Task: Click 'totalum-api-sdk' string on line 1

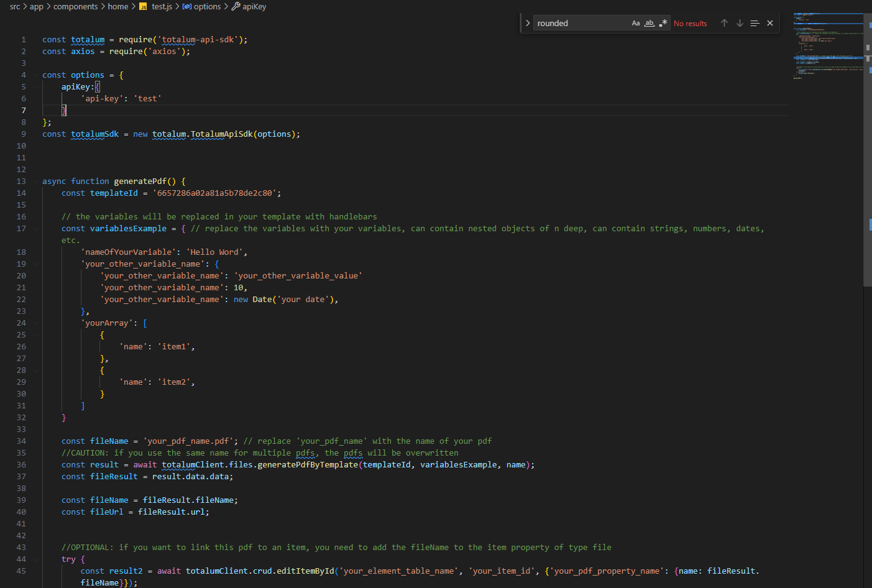Action: click(198, 40)
